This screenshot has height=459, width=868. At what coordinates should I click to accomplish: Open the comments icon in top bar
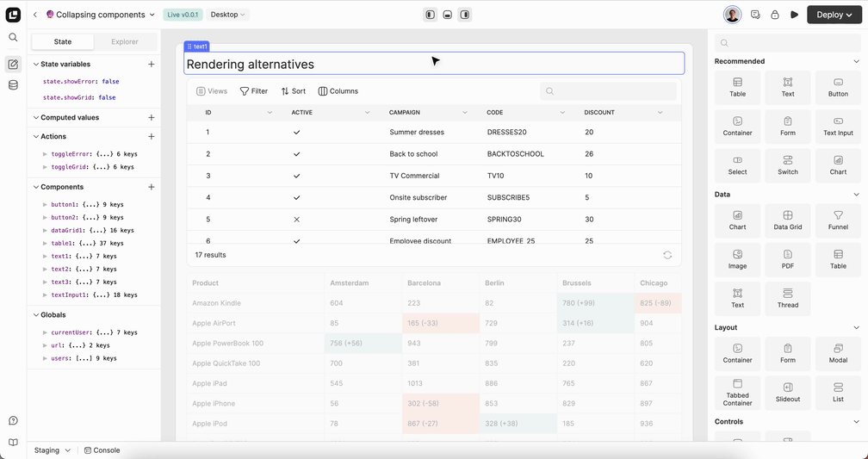755,15
